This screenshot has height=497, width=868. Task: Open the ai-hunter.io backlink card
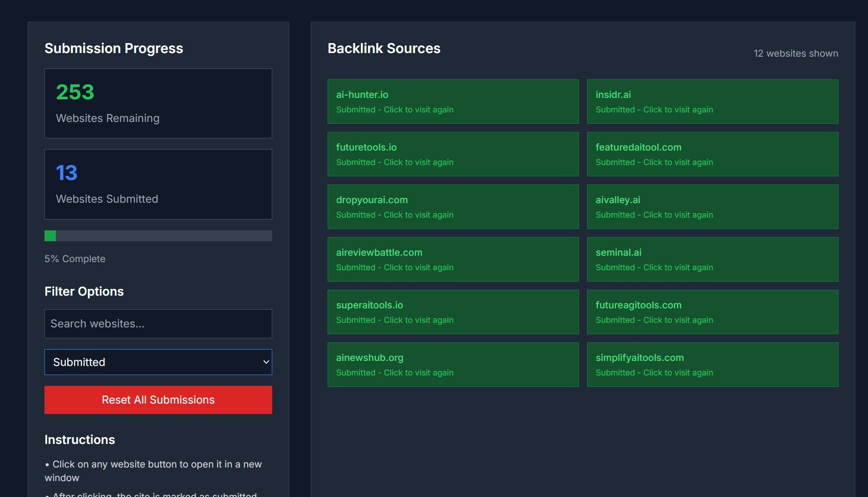click(x=453, y=102)
